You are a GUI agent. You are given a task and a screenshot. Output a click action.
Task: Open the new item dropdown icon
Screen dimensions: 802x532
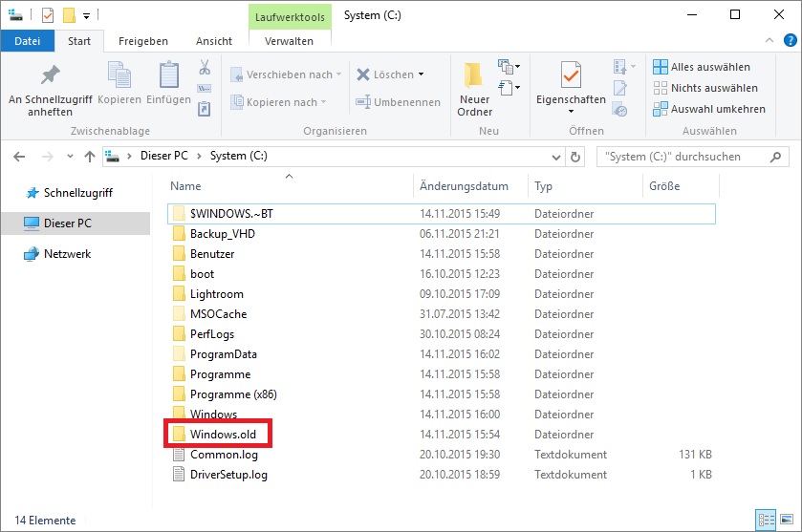[509, 67]
